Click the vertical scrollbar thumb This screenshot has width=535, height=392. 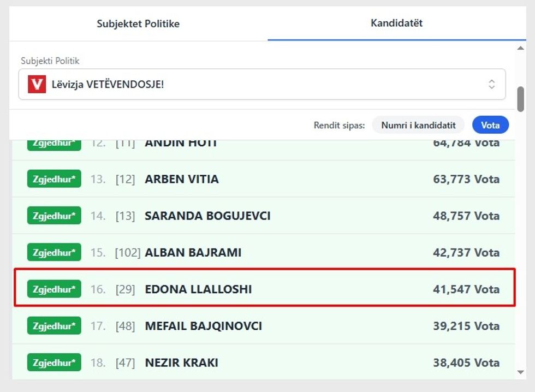click(x=521, y=98)
